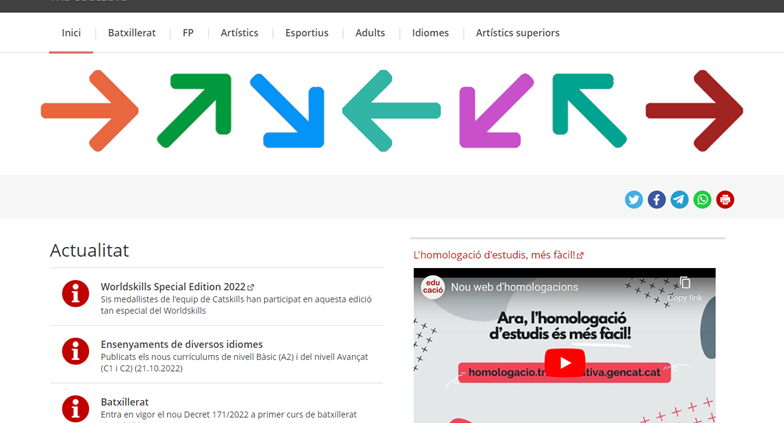
Task: Share the page on Facebook
Action: (x=656, y=200)
